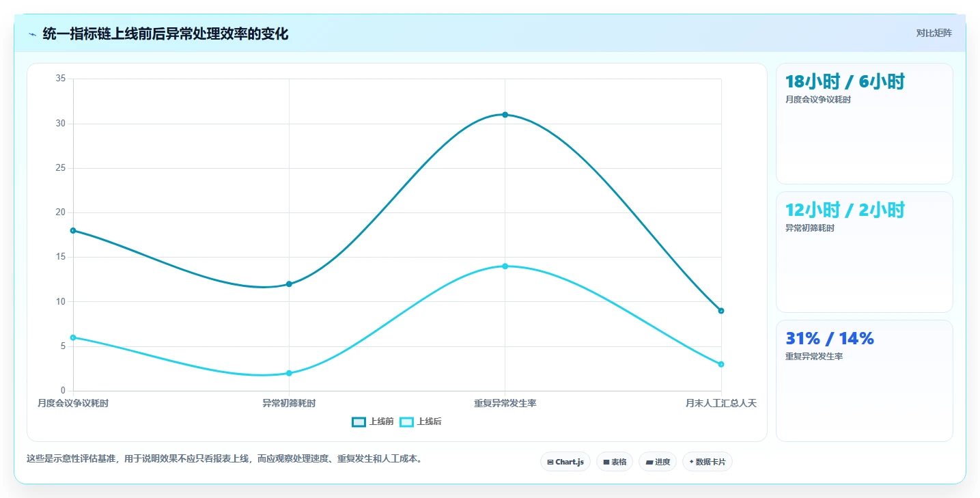Viewport: 980px width, 498px height.
Task: Click the table icon in 表格 chip
Action: coord(606,462)
